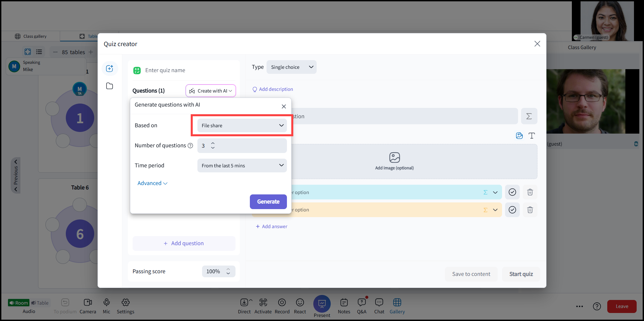Click the Generate button
The image size is (644, 321).
click(x=268, y=202)
